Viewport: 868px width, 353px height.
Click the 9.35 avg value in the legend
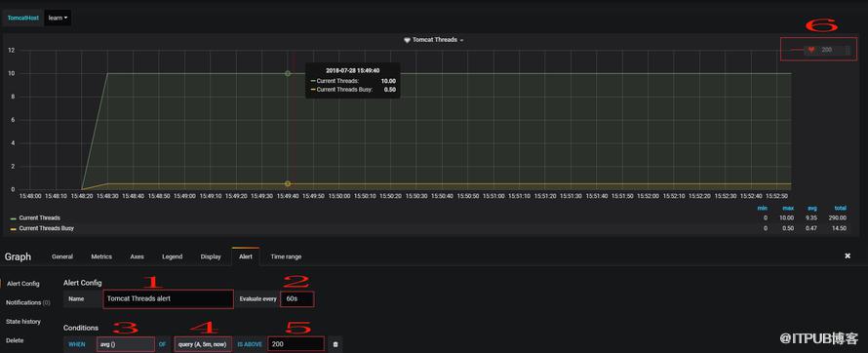811,218
